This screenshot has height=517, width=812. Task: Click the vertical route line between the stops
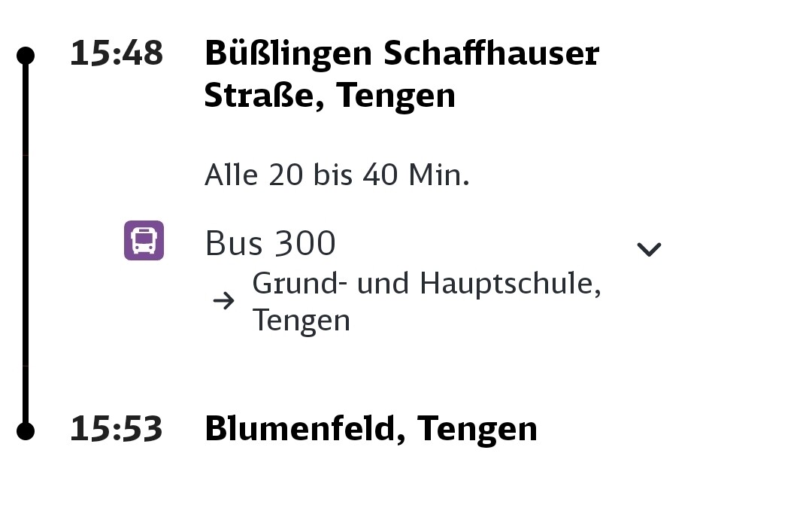pos(26,241)
